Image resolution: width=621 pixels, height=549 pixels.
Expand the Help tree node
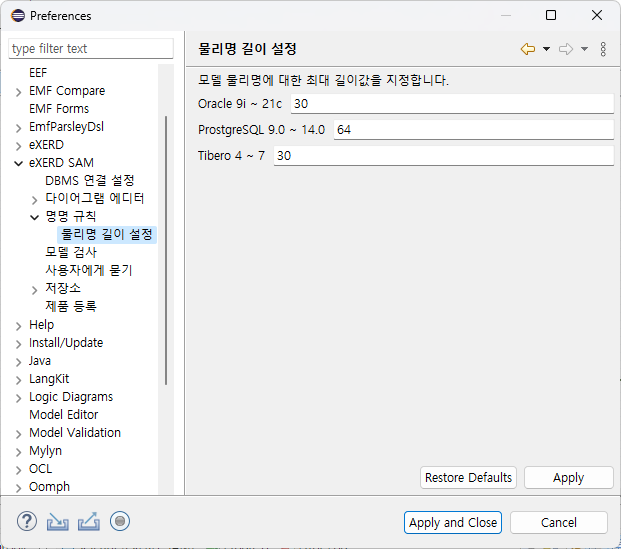click(x=18, y=326)
